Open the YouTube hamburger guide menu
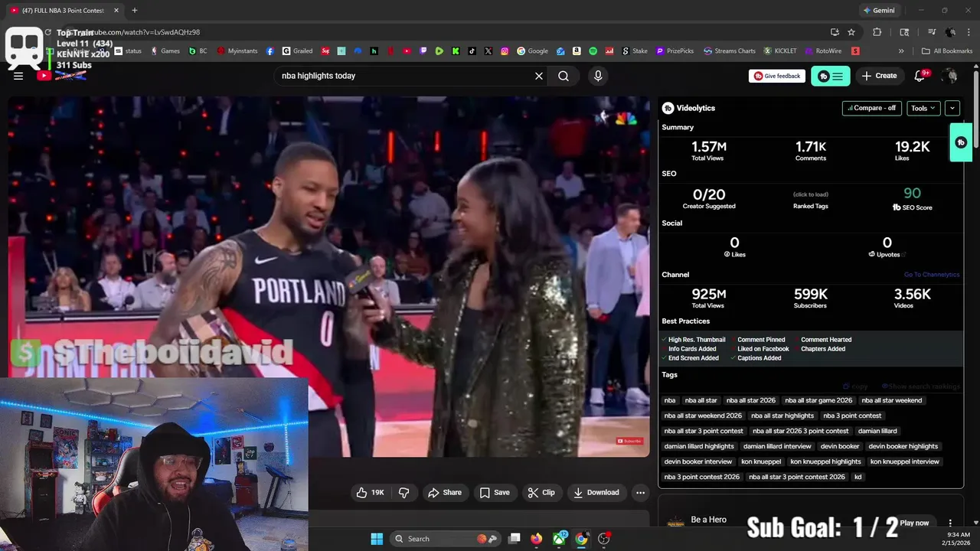 coord(18,76)
